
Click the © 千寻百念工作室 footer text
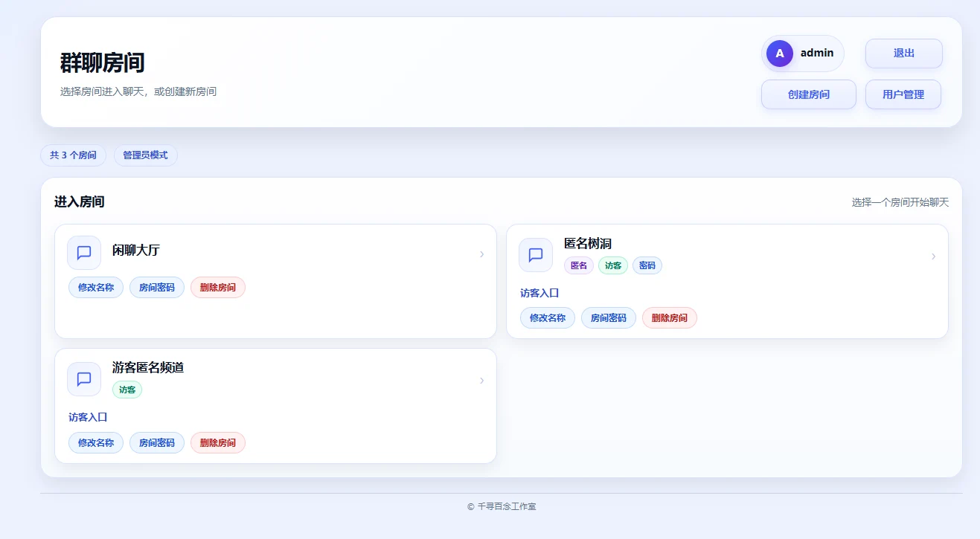502,506
